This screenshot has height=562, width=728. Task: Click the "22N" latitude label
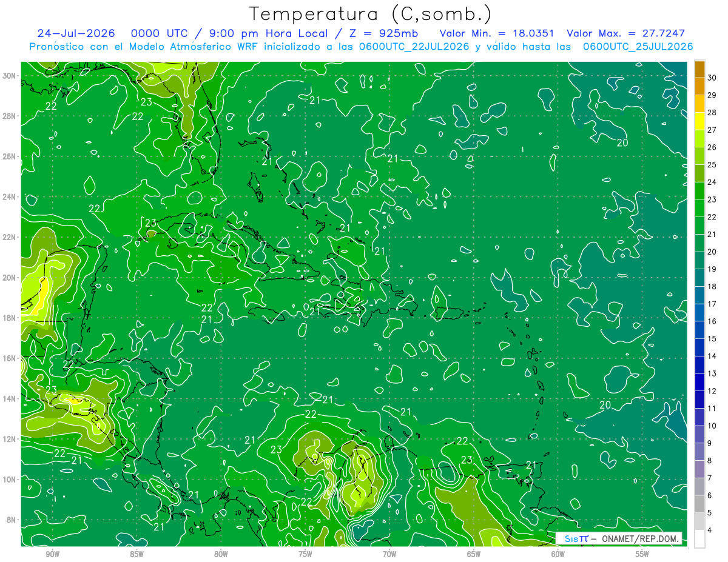tap(10, 237)
